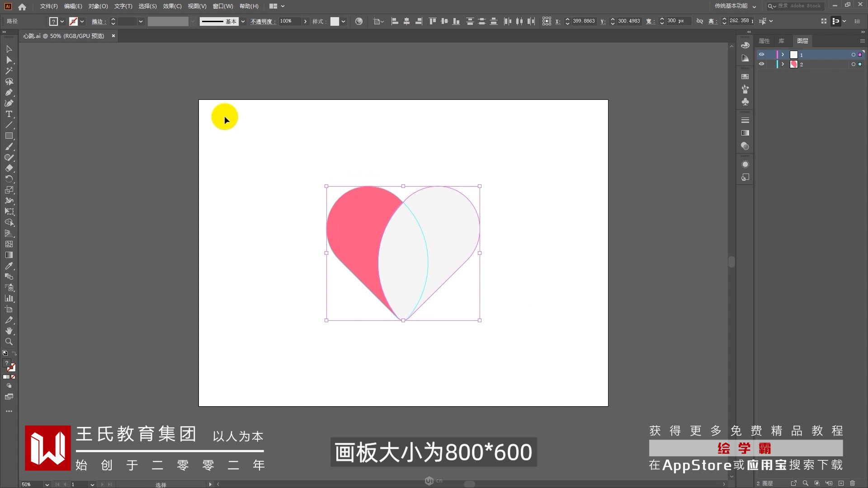
Task: Select the Hand tool
Action: 9,331
